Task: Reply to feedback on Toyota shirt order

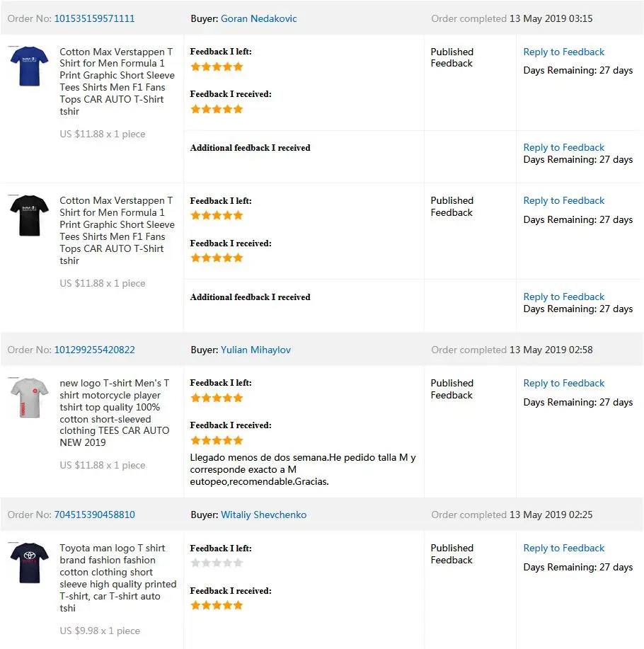Action: click(563, 548)
